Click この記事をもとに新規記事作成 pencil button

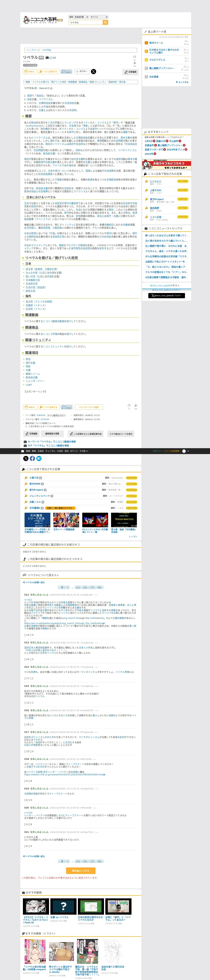coord(85,434)
